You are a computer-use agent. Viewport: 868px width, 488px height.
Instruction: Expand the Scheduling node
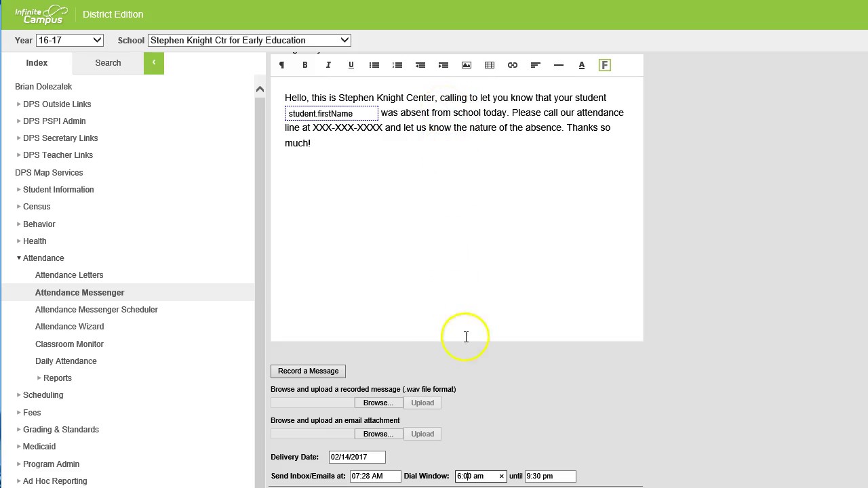tap(18, 394)
